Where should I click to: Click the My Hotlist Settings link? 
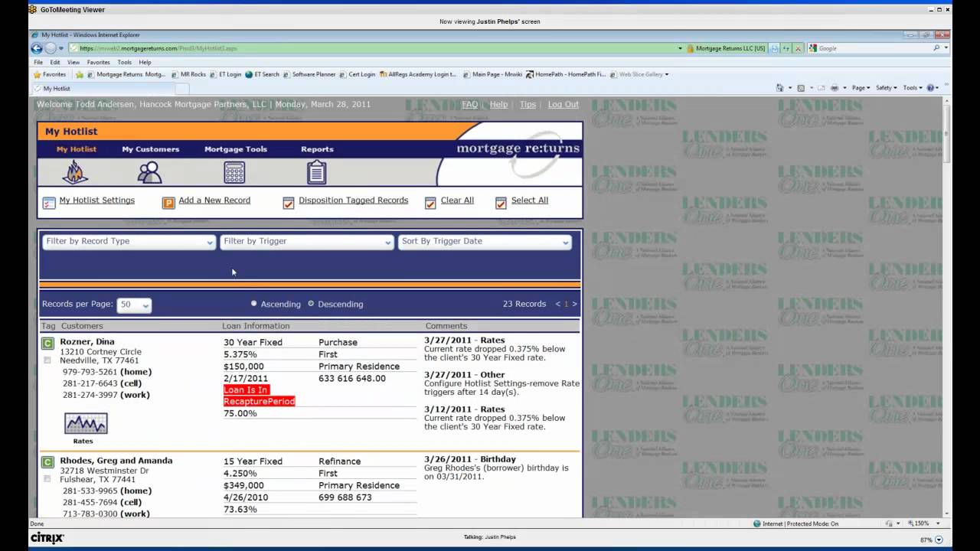pyautogui.click(x=97, y=201)
